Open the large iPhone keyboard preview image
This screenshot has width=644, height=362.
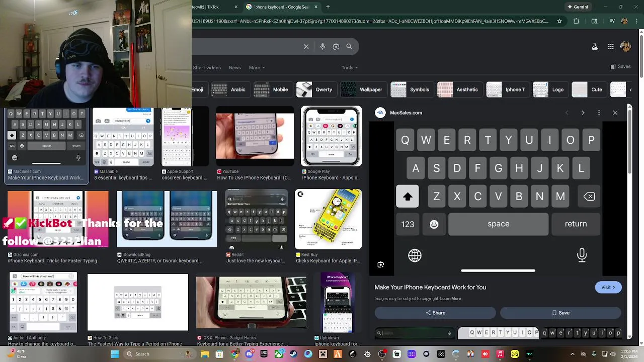click(x=498, y=199)
